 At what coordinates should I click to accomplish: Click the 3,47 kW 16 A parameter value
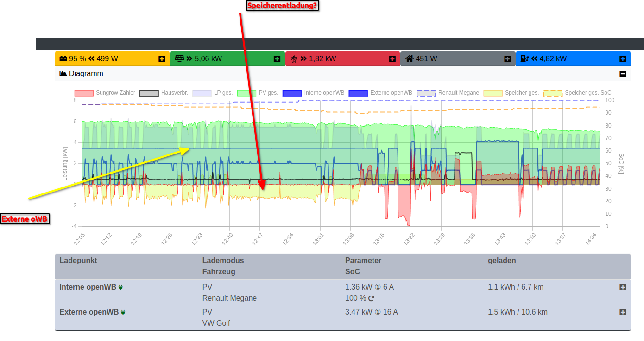(x=371, y=312)
